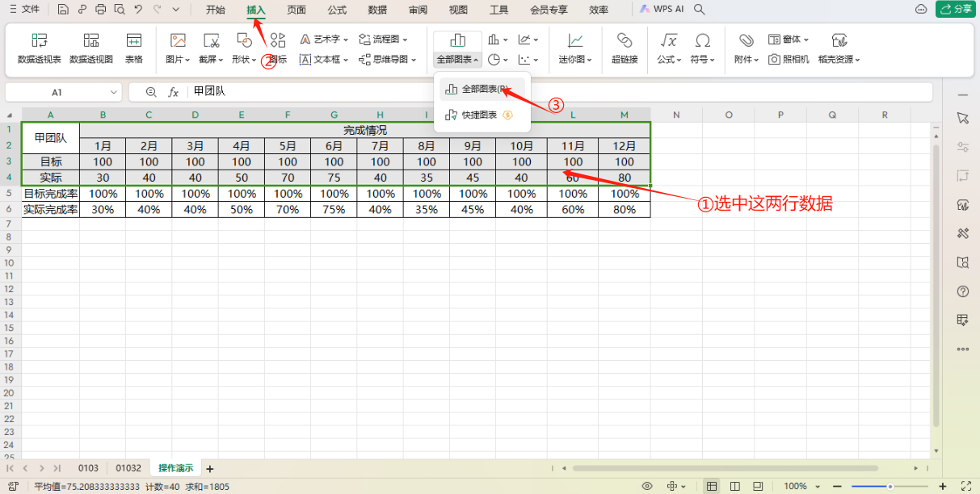The width and height of the screenshot is (980, 494).
Task: Click the Redo arrow icon
Action: (x=157, y=10)
